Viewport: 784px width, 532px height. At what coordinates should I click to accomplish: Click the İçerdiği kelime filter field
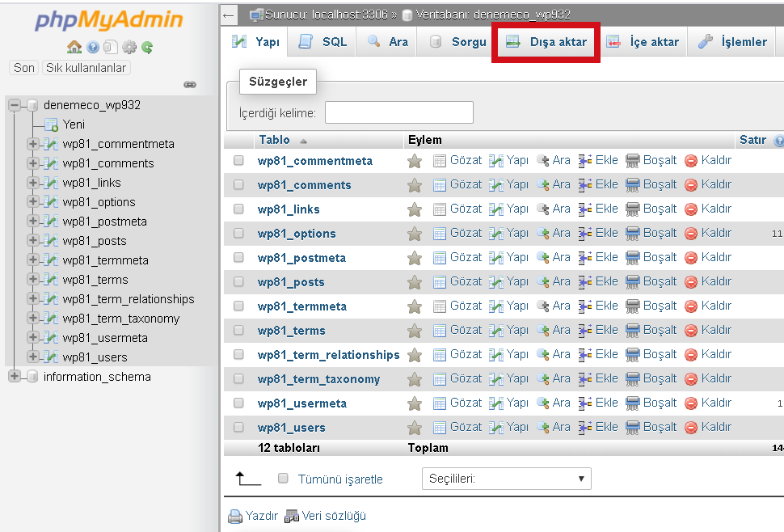coord(399,112)
